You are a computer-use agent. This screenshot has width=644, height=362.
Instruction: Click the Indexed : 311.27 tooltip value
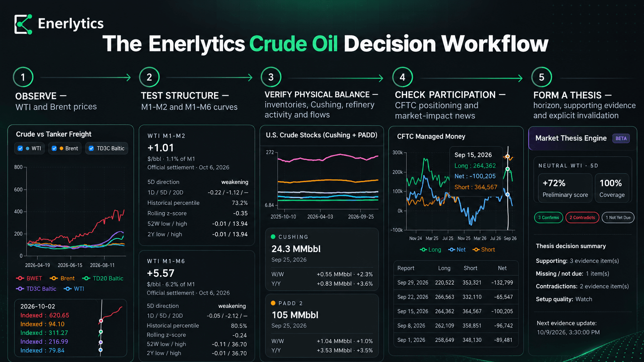click(44, 333)
